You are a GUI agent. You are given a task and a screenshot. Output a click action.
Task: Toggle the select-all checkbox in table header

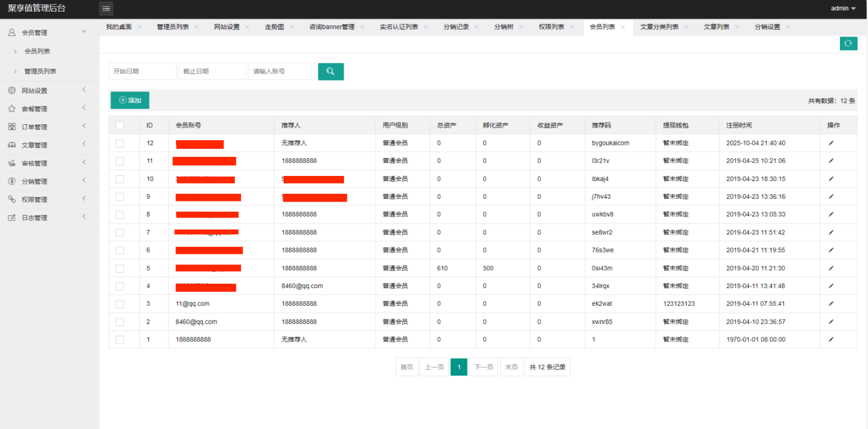point(119,126)
